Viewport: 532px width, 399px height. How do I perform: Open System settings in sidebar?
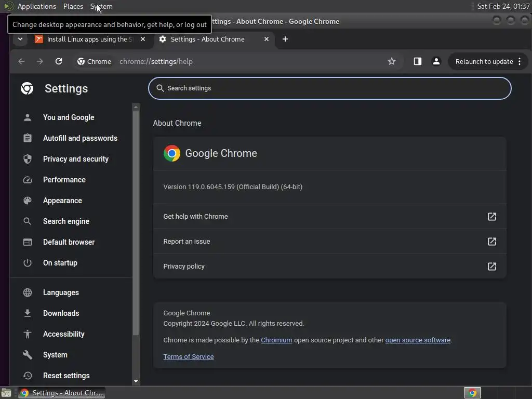click(55, 355)
